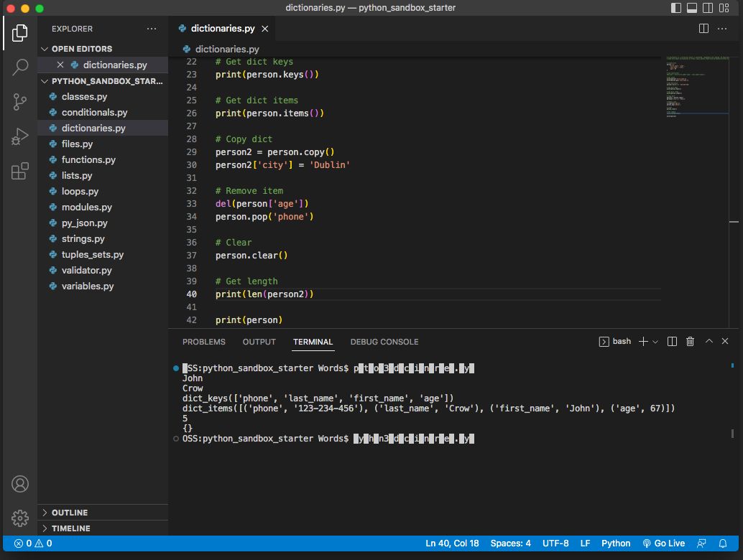Maximize the terminal panel size
Screen dimensions: 743x560
(709, 342)
